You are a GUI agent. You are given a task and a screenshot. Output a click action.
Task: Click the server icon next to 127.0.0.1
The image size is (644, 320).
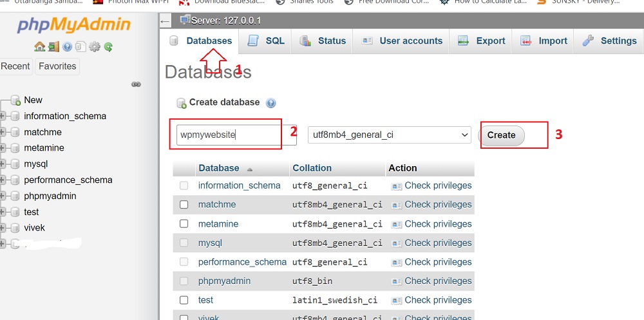pyautogui.click(x=185, y=19)
